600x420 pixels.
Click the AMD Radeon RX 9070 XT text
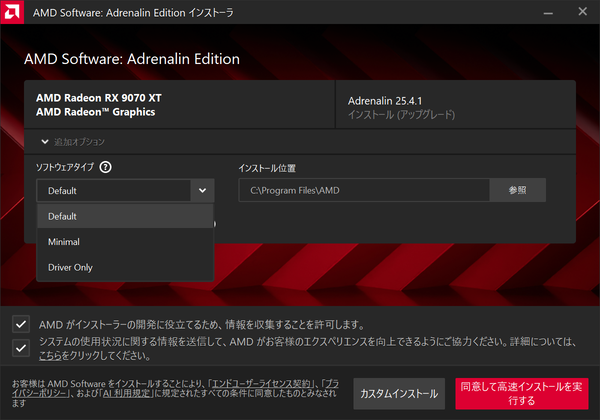pyautogui.click(x=99, y=98)
